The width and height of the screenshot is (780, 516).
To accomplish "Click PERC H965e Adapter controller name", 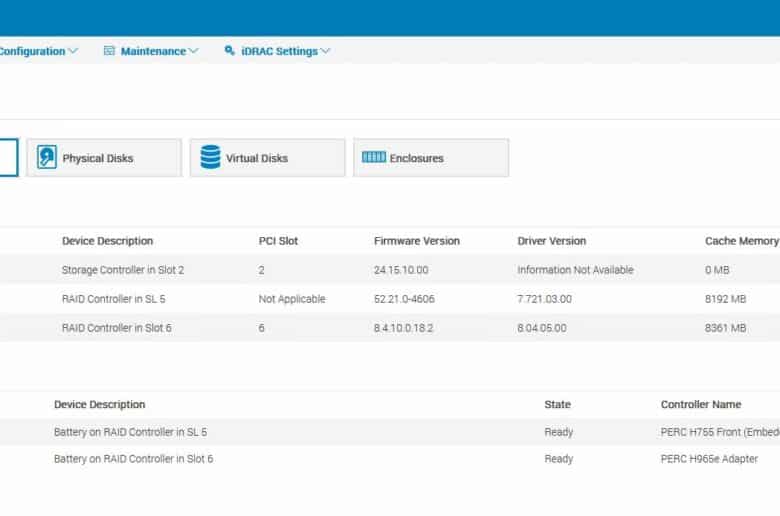I will point(709,459).
